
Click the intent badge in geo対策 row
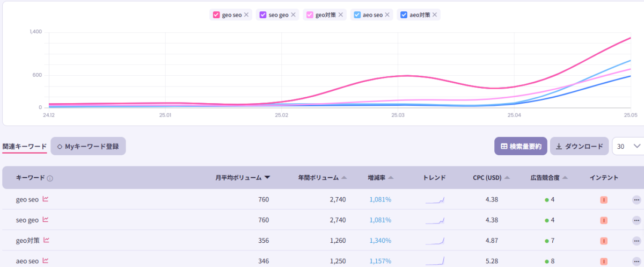pyautogui.click(x=604, y=241)
